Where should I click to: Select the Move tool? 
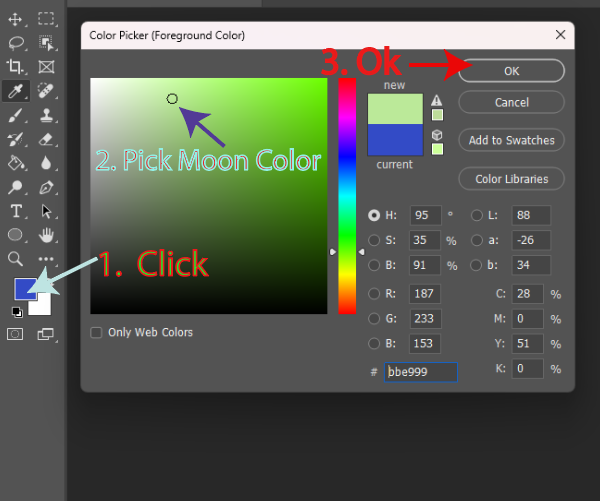coord(15,19)
